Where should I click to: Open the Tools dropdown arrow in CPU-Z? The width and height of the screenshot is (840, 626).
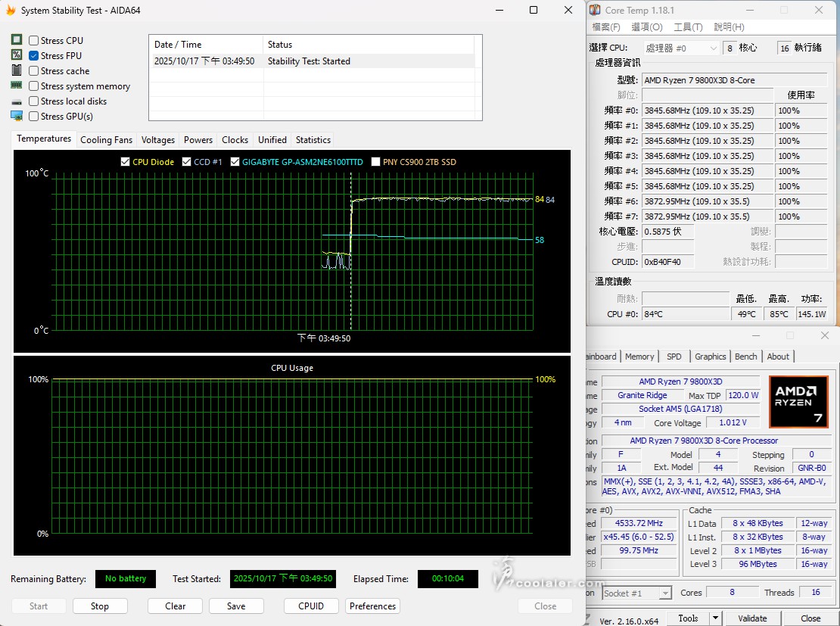pyautogui.click(x=716, y=618)
